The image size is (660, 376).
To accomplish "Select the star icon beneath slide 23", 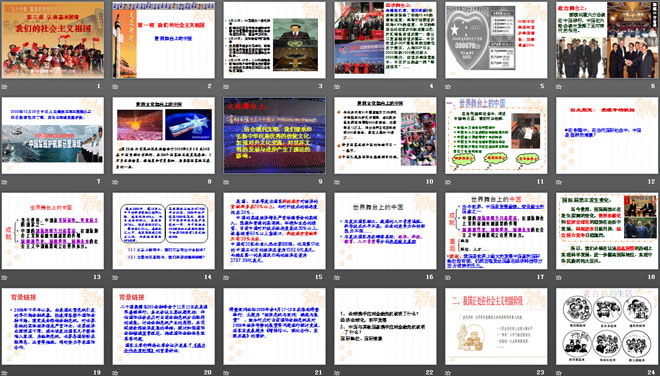I will [x=448, y=373].
